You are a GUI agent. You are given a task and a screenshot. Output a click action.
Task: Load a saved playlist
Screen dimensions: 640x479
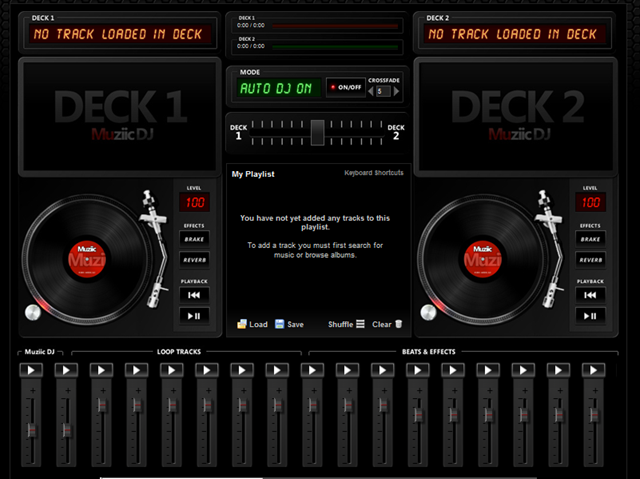point(252,324)
